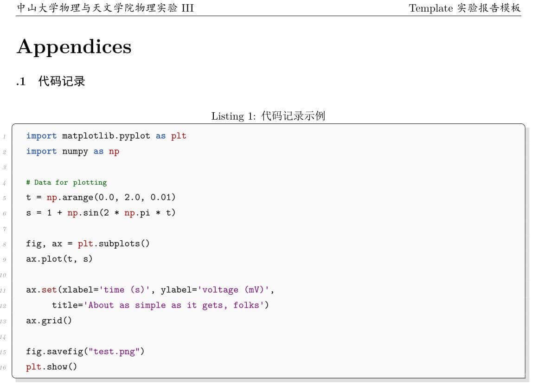Click the plt.subplots() line

point(88,244)
